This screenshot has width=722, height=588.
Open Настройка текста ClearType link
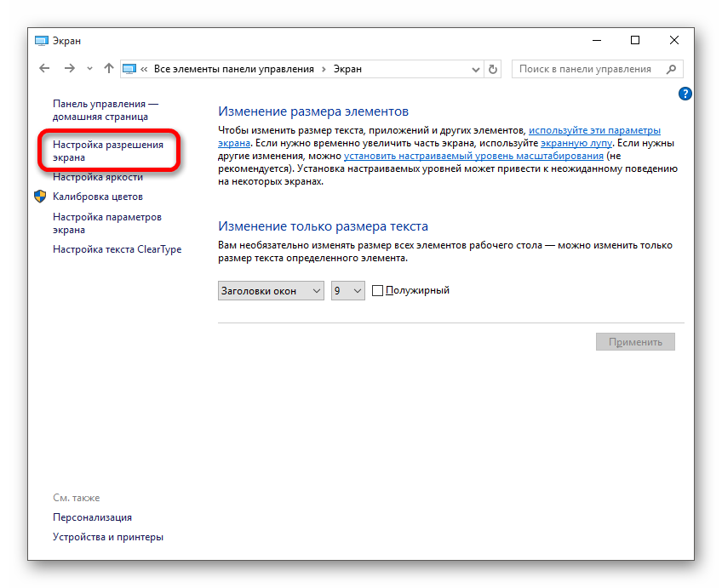tap(117, 249)
